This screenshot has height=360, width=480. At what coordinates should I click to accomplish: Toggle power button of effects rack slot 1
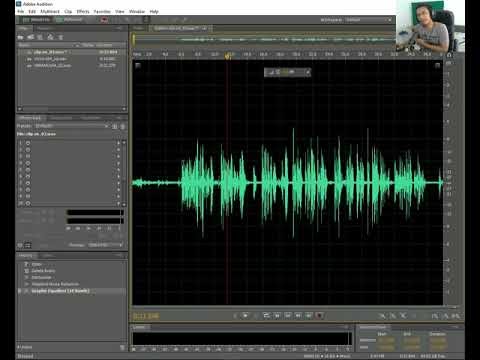point(28,143)
